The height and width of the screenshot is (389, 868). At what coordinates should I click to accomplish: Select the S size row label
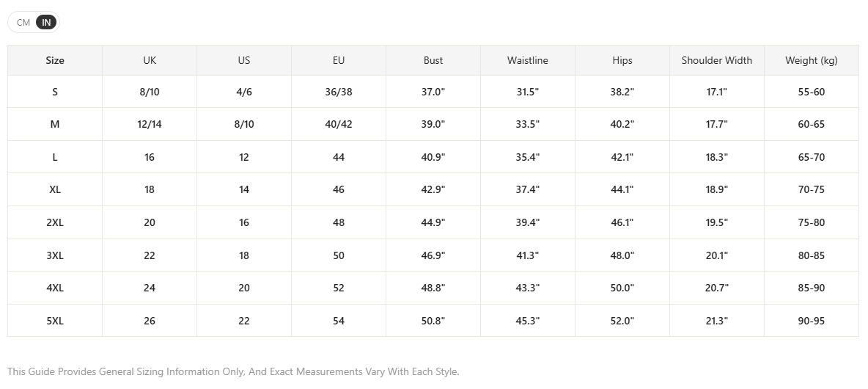point(55,92)
